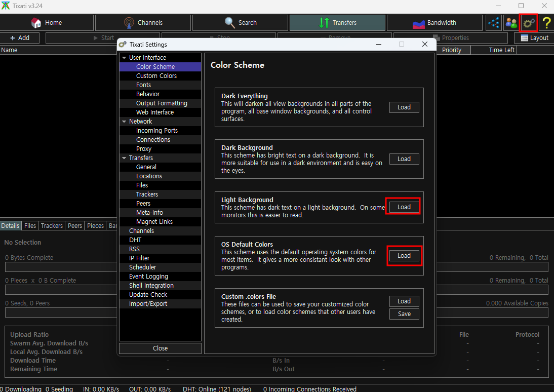Open the Layout toolbar button
554x392 pixels.
534,38
